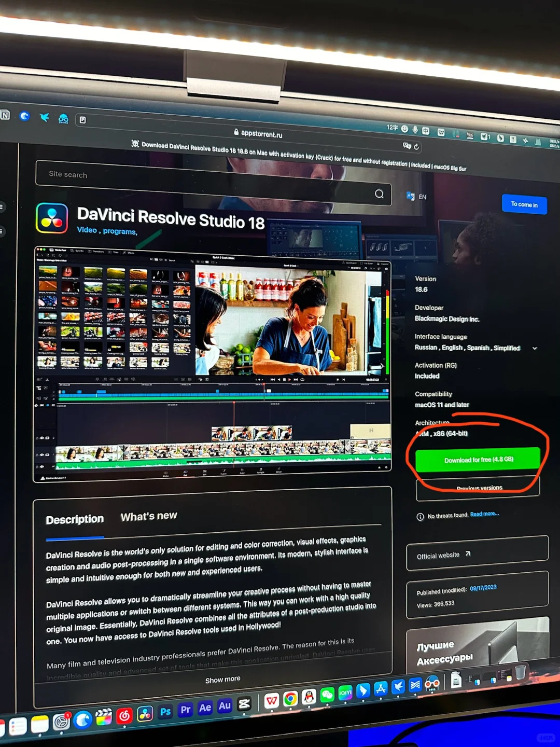Click the reader view icon in address bar
The image size is (560, 747).
point(82,120)
